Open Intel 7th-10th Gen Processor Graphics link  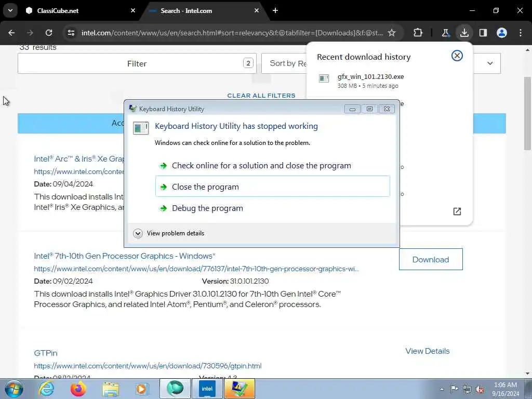pyautogui.click(x=125, y=256)
